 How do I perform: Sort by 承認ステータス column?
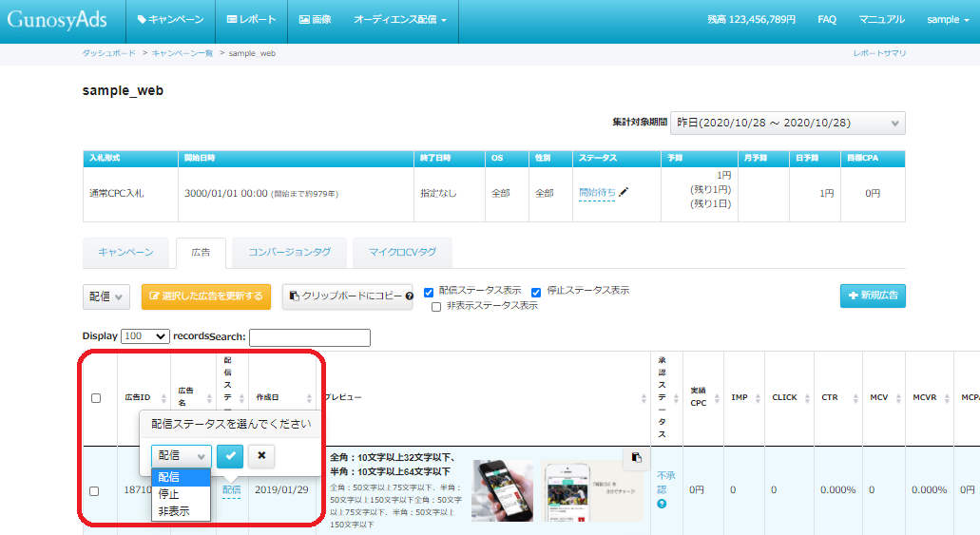coord(666,397)
